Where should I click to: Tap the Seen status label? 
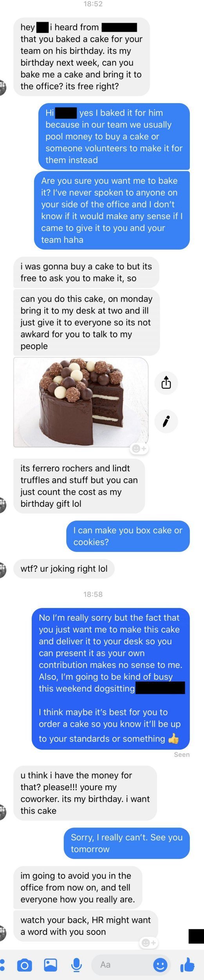pos(182,755)
